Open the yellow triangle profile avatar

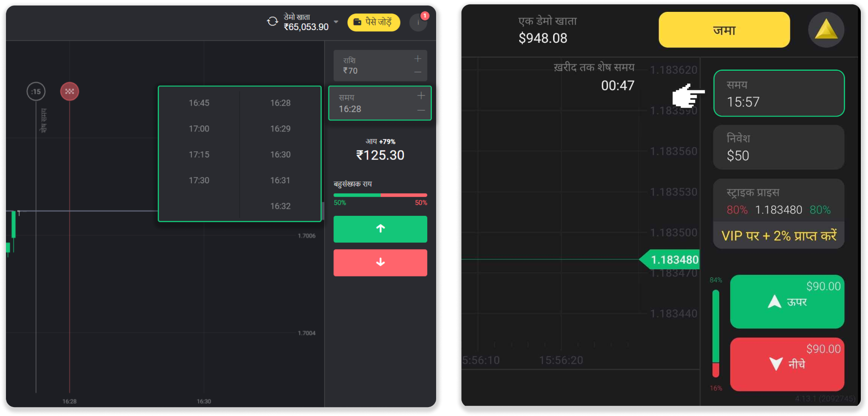click(826, 30)
